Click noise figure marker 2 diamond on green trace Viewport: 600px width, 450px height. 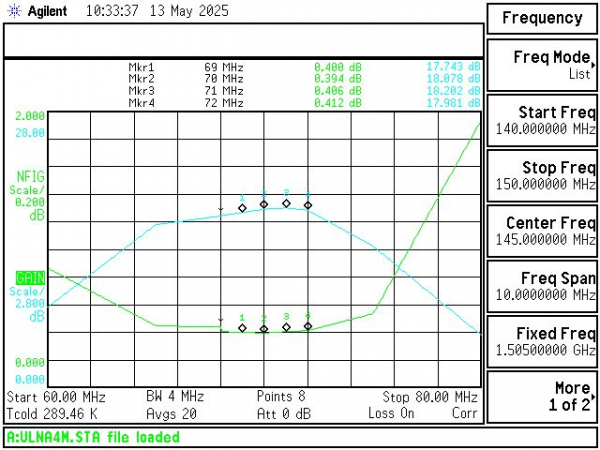pyautogui.click(x=264, y=329)
